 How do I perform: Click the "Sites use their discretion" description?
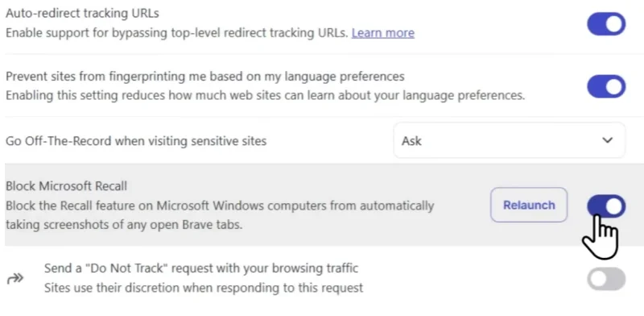(x=204, y=288)
